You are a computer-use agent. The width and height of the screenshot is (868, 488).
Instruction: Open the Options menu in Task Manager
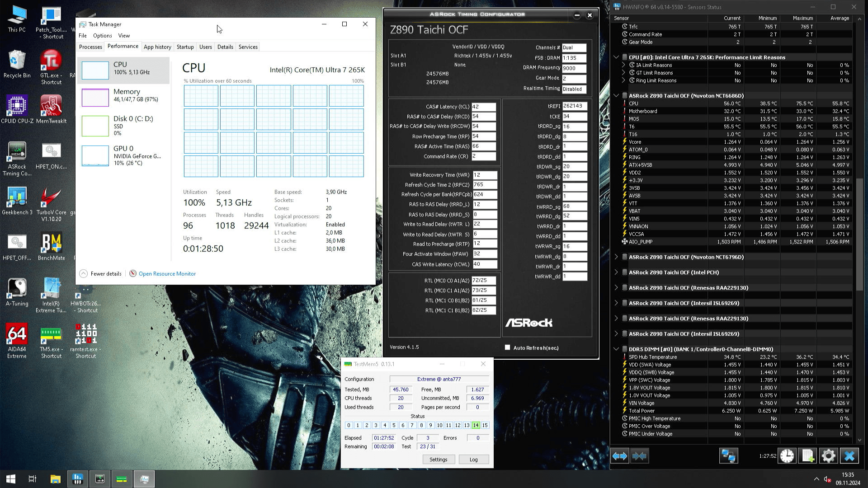click(x=102, y=36)
